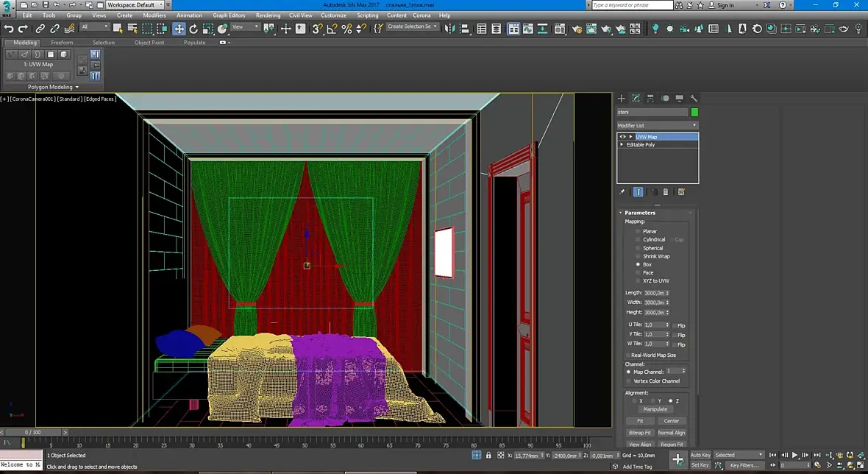This screenshot has width=868, height=474.
Task: Expand the Editable Poly stack entry
Action: click(x=622, y=145)
